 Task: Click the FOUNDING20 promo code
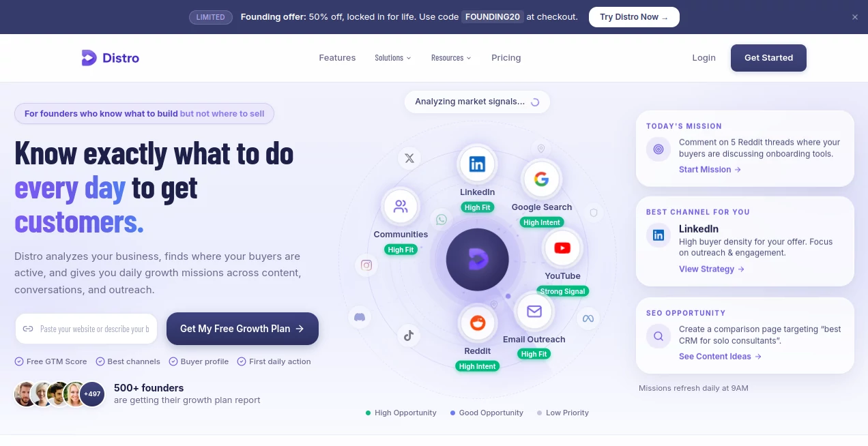coord(493,17)
